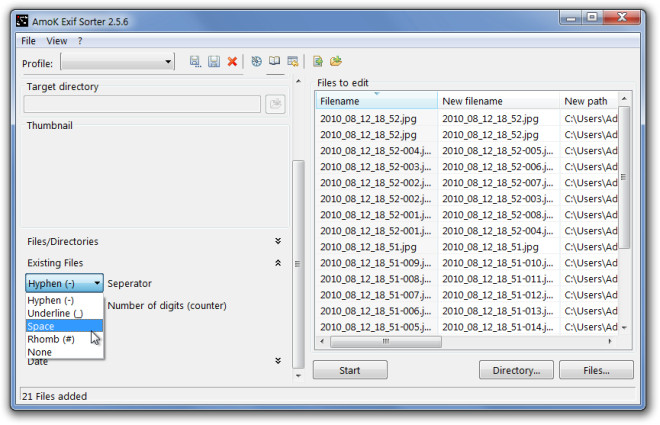Click new filename 2010_08_12_18_52-006.j...

pos(498,167)
